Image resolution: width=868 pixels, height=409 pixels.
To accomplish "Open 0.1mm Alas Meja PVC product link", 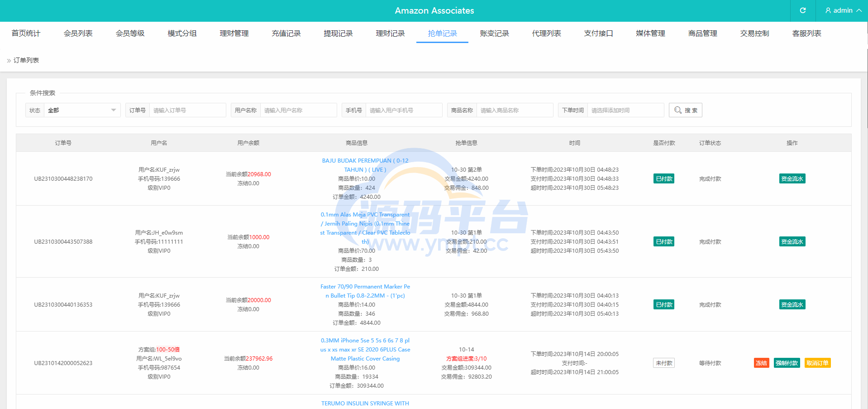I will coord(365,228).
